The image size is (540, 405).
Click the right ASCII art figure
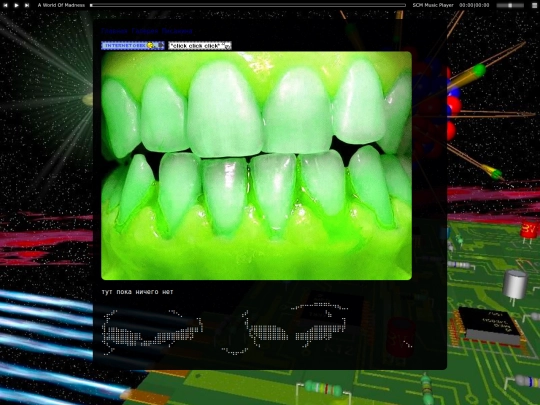point(285,328)
